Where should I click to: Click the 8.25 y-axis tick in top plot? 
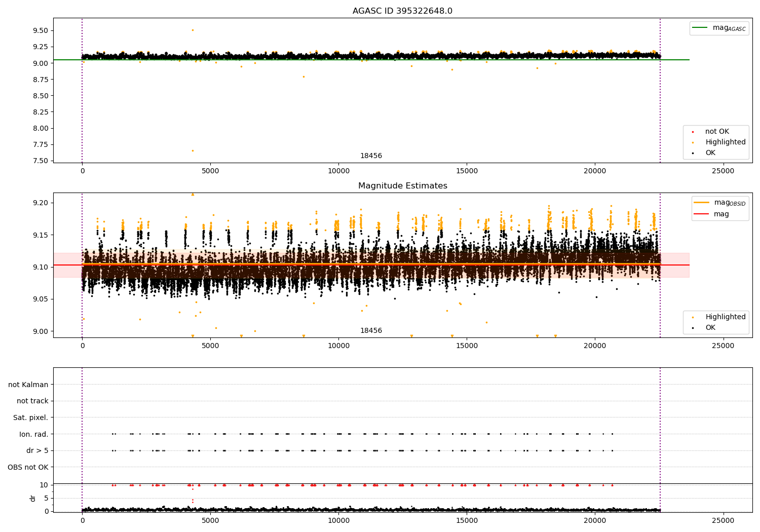pyautogui.click(x=41, y=112)
